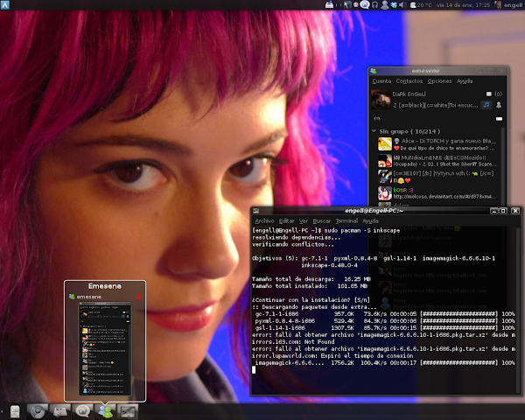Click the gray user status tray icon
525x420 pixels.
385,4
